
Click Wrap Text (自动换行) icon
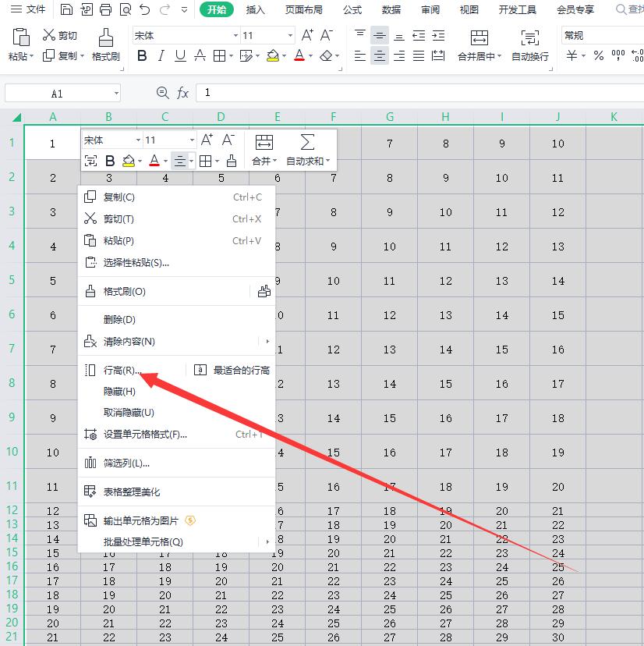tap(530, 38)
